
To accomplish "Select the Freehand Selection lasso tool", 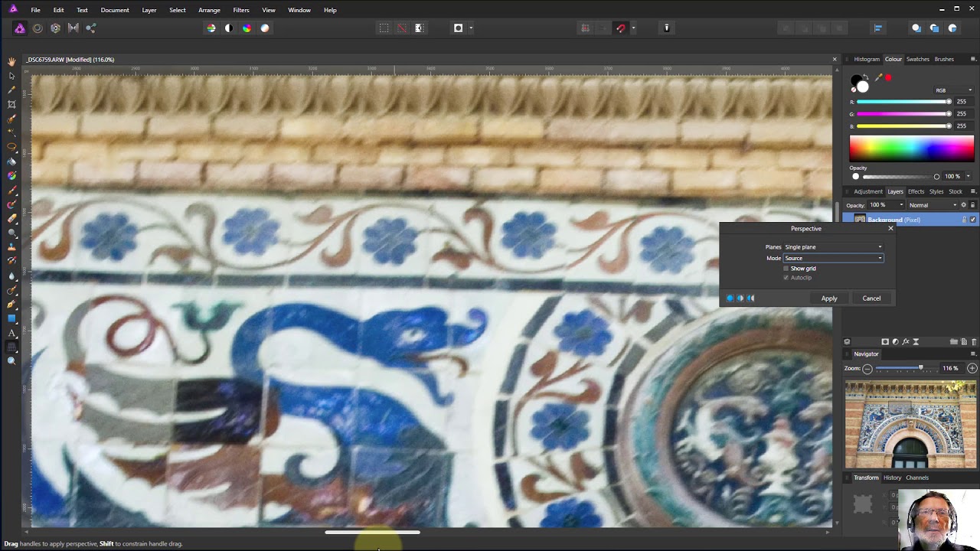I will pyautogui.click(x=11, y=147).
